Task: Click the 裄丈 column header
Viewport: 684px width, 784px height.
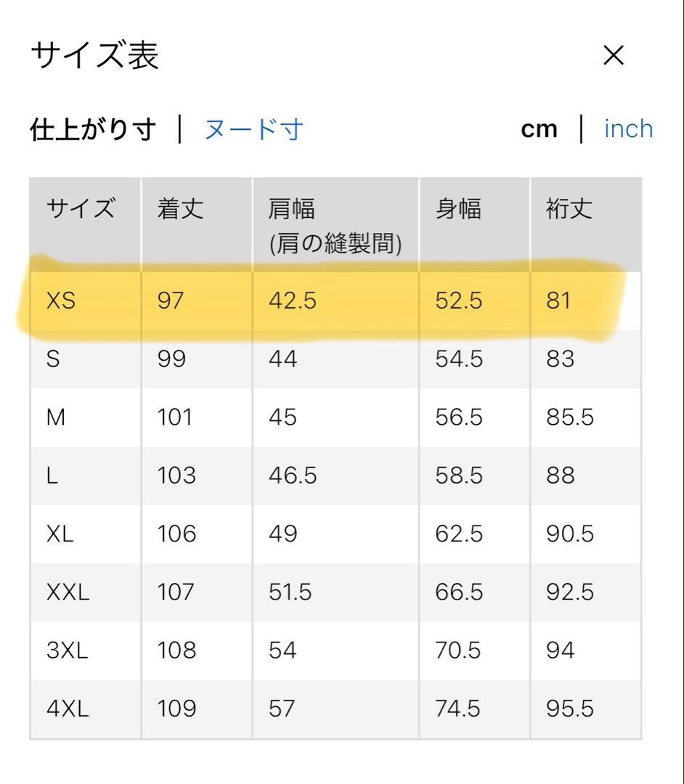Action: [x=569, y=210]
